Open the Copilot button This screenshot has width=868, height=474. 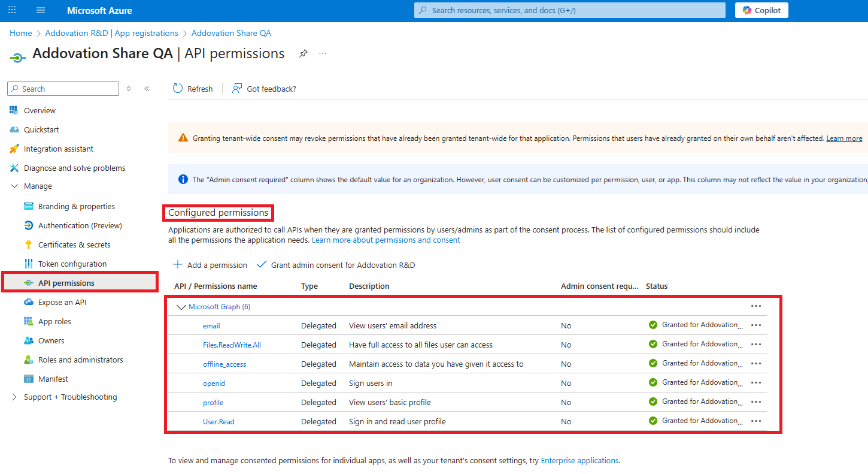(761, 10)
